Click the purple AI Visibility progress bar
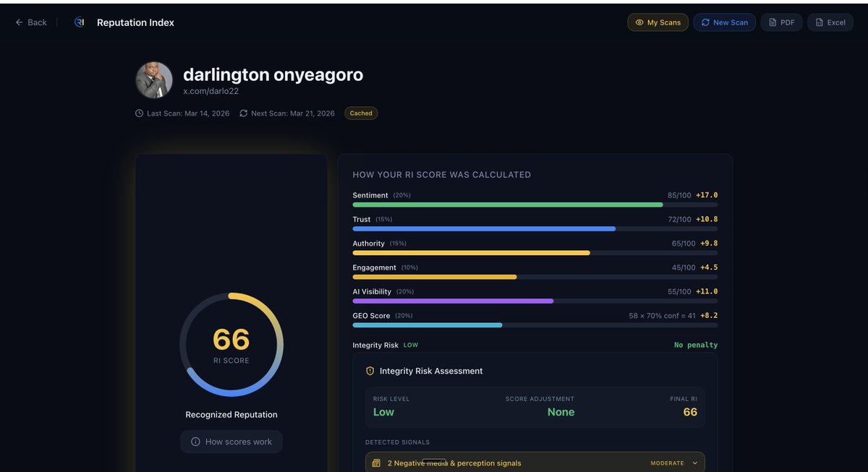Screen dimensions: 868x472 pos(453,301)
